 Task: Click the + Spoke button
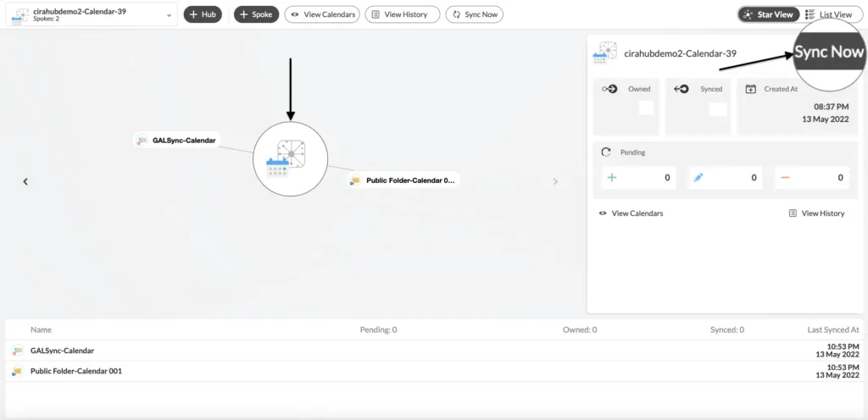[x=256, y=14]
